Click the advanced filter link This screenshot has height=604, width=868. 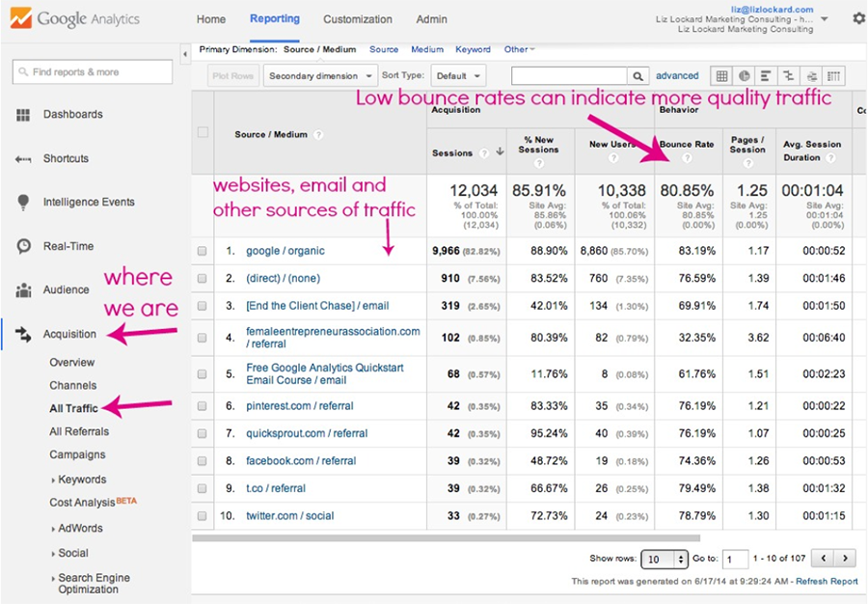pyautogui.click(x=677, y=76)
